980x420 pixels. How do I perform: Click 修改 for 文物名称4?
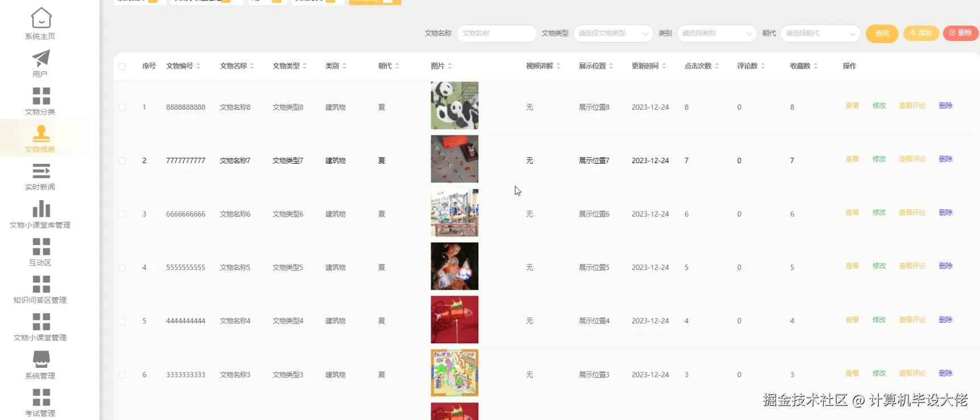pyautogui.click(x=879, y=320)
